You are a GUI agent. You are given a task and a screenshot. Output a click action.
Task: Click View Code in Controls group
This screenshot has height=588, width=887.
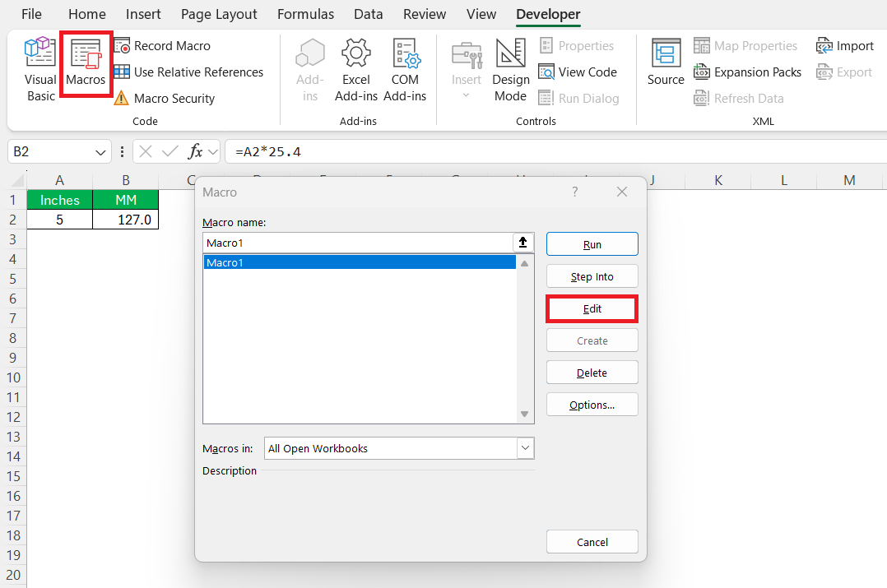click(x=578, y=72)
